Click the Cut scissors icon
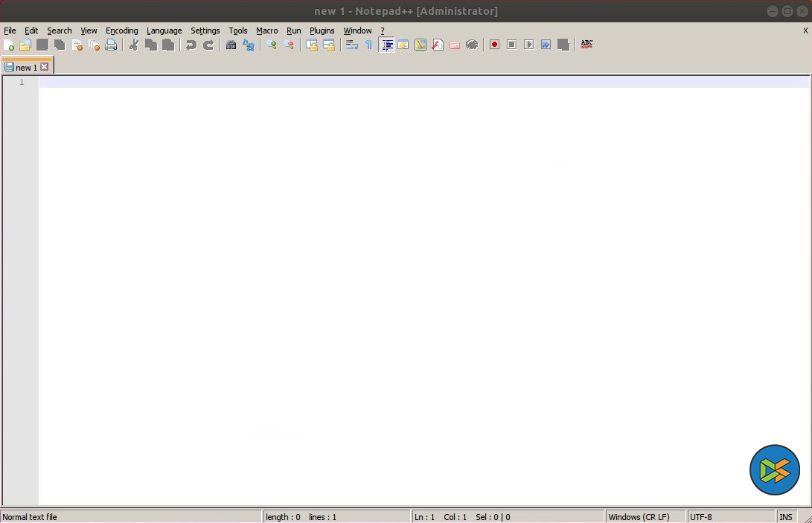 [x=134, y=45]
